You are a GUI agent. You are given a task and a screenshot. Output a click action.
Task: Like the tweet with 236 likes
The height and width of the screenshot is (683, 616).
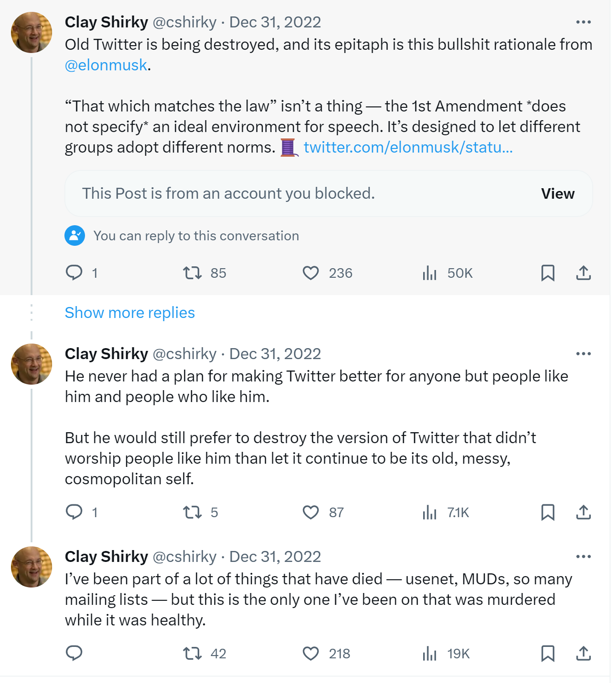311,273
